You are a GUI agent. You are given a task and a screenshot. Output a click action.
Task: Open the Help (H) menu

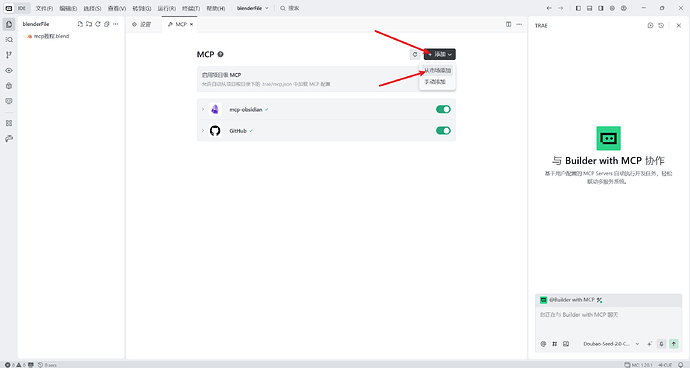[x=216, y=8]
